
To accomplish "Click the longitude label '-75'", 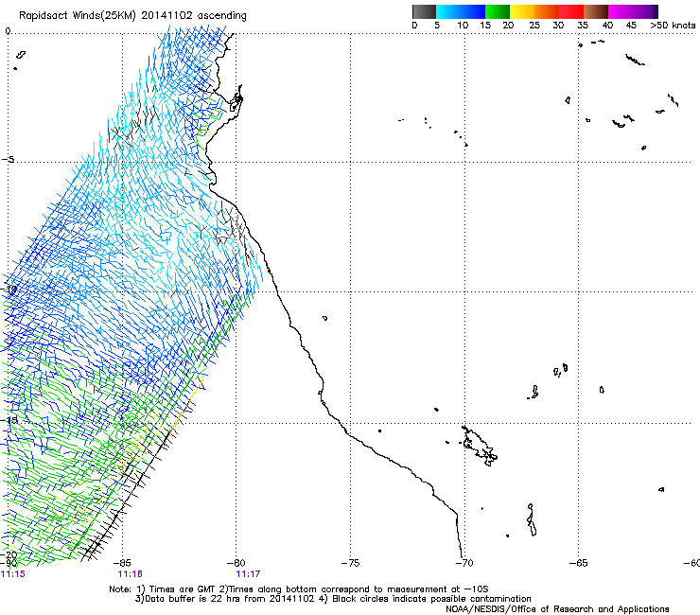I will pos(350,563).
